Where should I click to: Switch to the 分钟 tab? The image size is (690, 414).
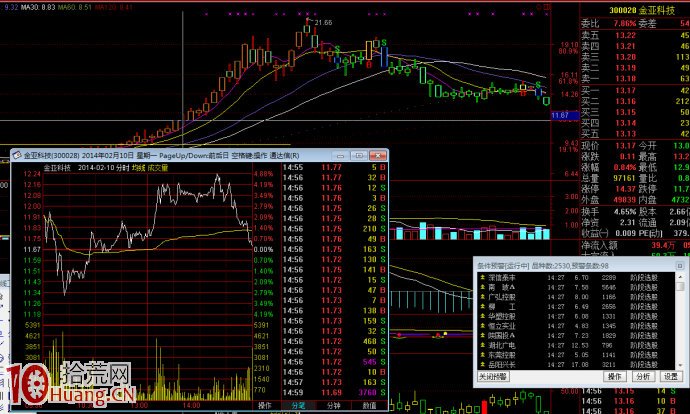[x=334, y=405]
